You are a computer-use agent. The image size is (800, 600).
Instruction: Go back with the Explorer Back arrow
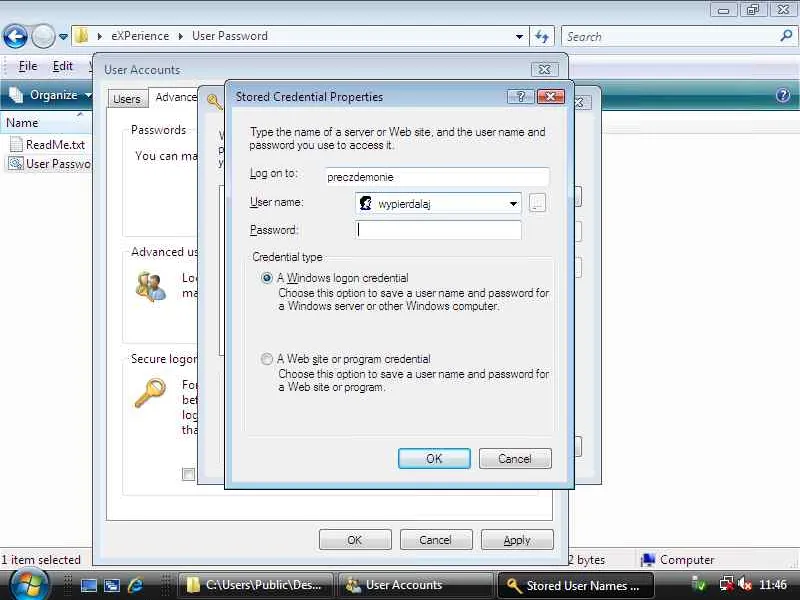[x=15, y=37]
